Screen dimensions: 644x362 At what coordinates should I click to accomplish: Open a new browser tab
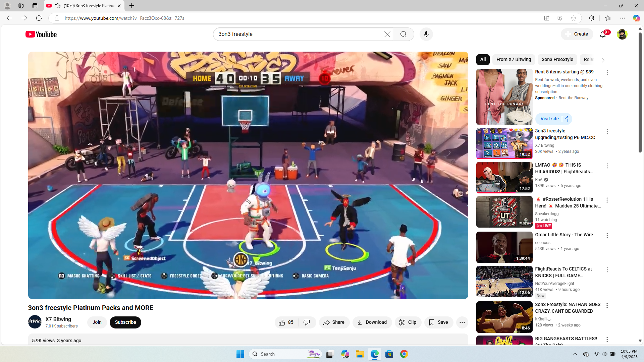click(132, 6)
